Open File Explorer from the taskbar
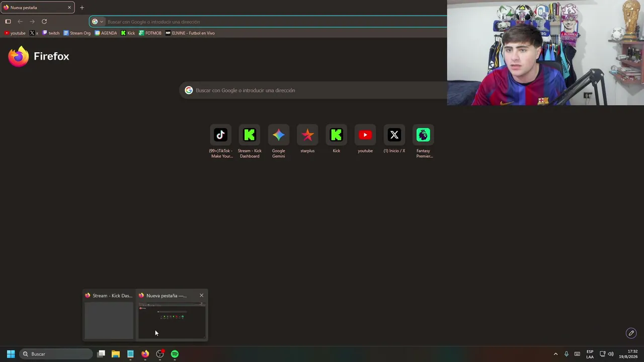The height and width of the screenshot is (362, 644). [x=116, y=354]
